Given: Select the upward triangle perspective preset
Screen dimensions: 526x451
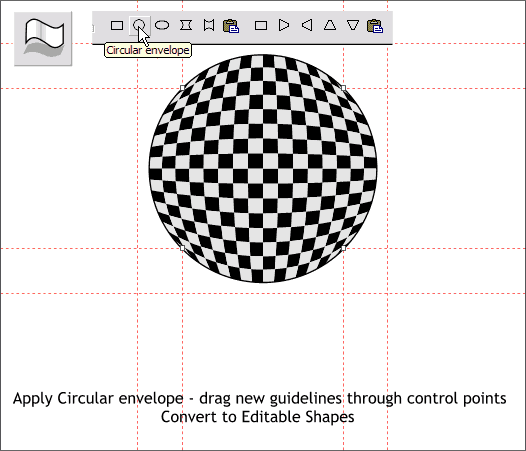Looking at the screenshot, I should 330,25.
